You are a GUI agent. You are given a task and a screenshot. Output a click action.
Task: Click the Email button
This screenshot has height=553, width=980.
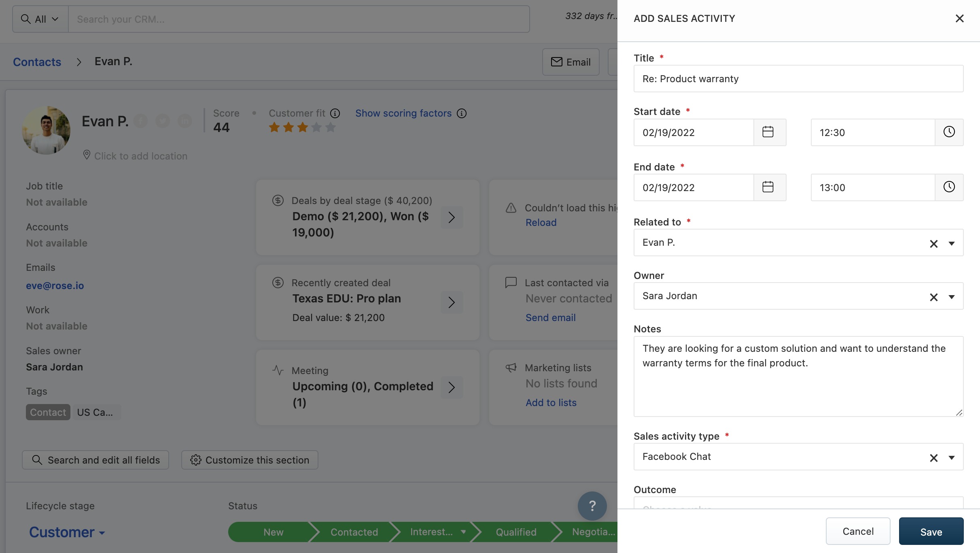[571, 62]
